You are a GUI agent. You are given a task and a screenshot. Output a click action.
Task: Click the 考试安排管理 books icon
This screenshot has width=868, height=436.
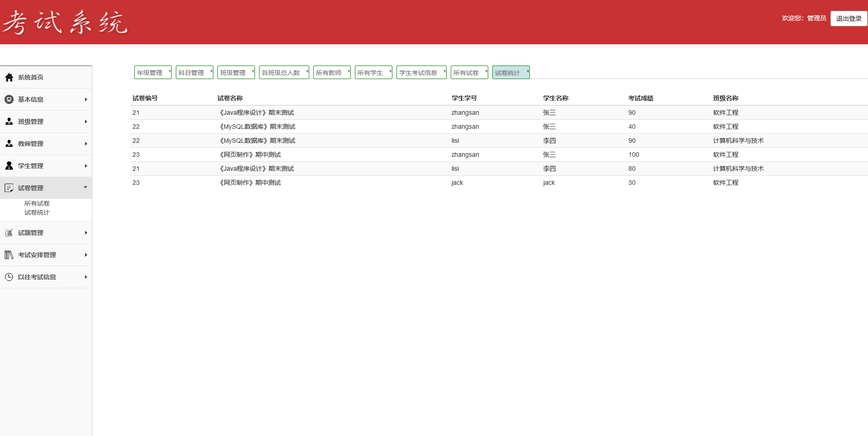9,255
